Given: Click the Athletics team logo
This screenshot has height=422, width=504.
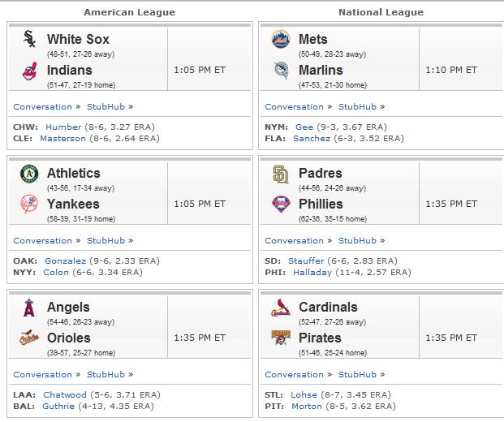Looking at the screenshot, I should coord(29,174).
